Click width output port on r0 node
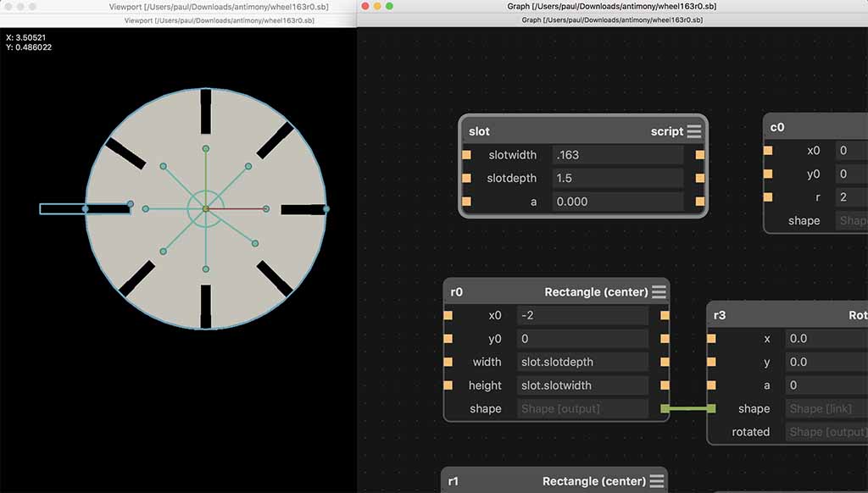Screen dimensions: 868x493 pyautogui.click(x=665, y=362)
